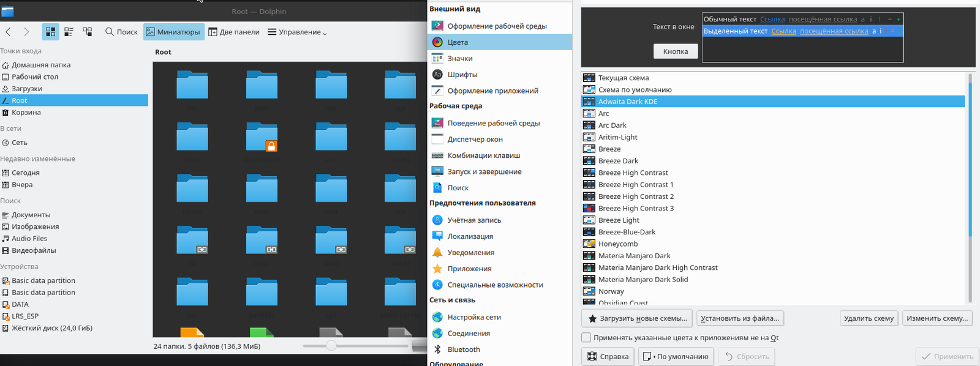The image size is (980, 366).
Task: Select Breeze Dark color scheme
Action: click(618, 161)
